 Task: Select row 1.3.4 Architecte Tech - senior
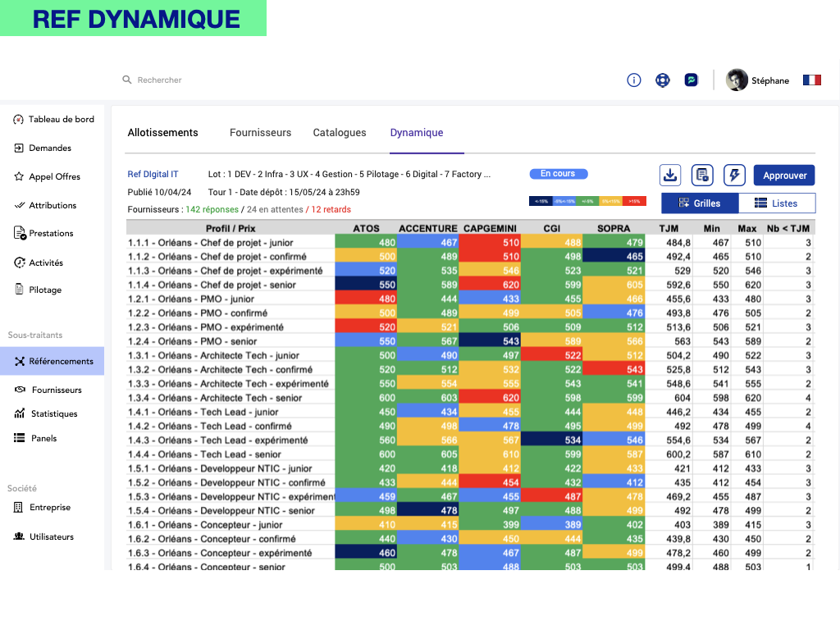click(470, 398)
